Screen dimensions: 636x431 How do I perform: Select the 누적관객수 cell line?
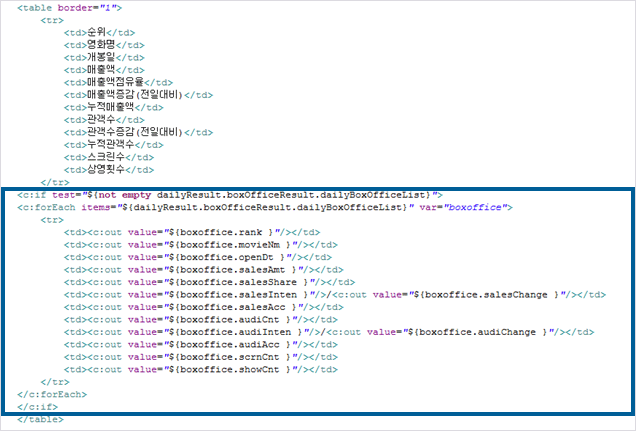pos(114,145)
